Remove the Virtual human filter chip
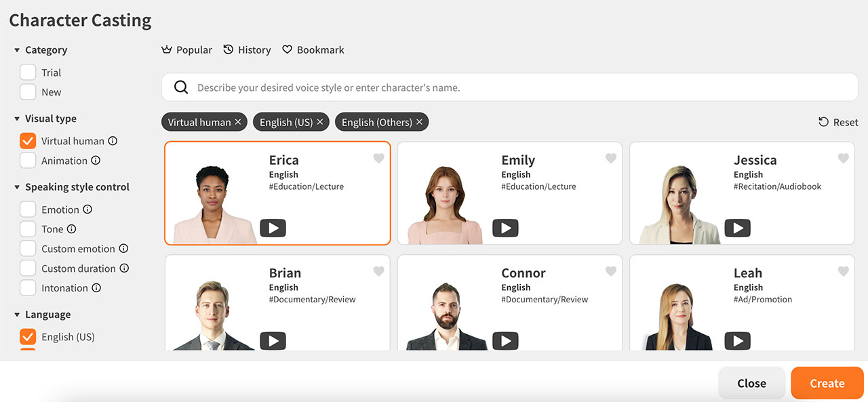Screen dimensions: 868x402 point(238,122)
